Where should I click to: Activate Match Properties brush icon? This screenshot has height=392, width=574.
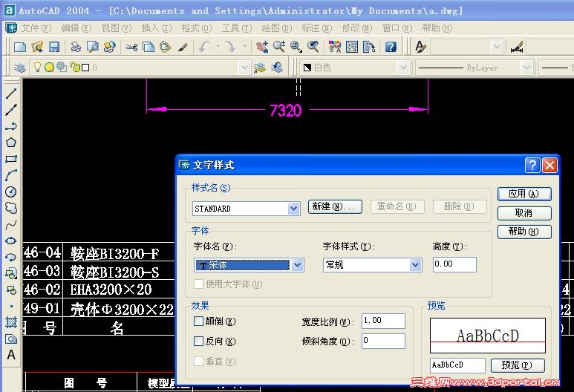pyautogui.click(x=183, y=47)
